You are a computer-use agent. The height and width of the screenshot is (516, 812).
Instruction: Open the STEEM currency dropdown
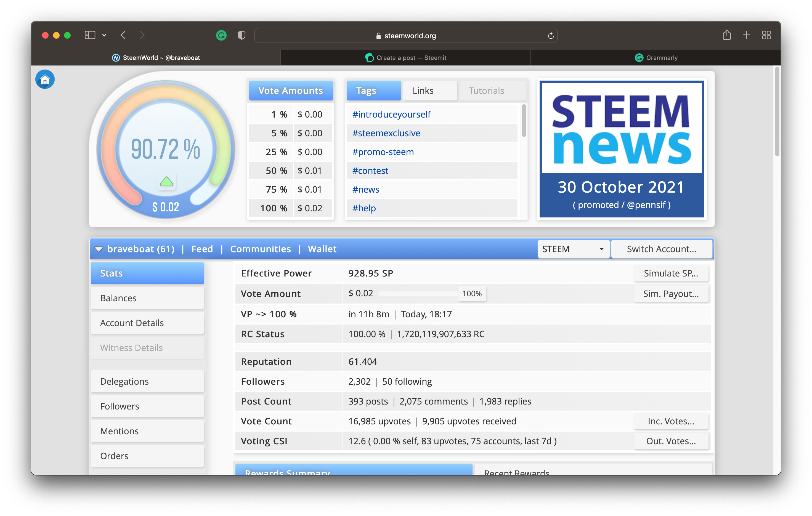pyautogui.click(x=573, y=249)
